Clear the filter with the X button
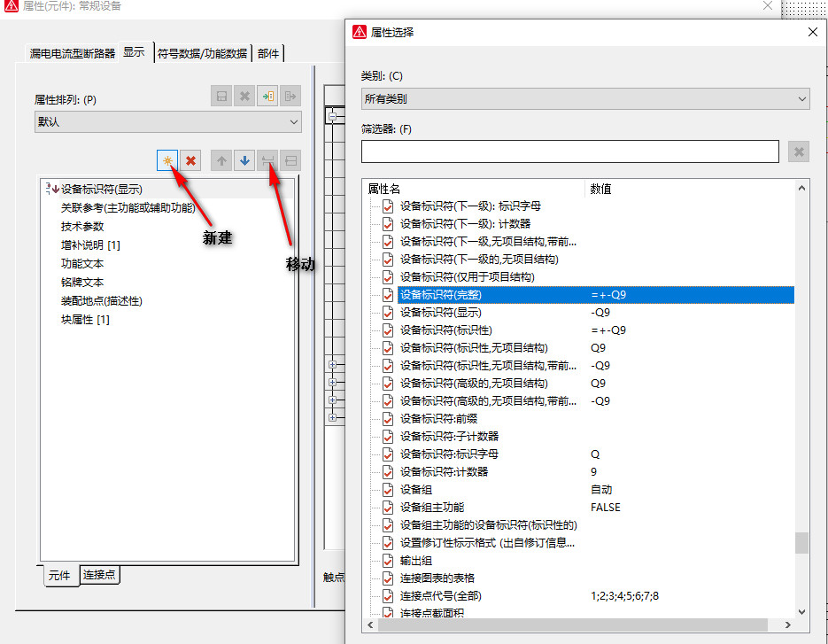828x644 pixels. click(x=799, y=151)
